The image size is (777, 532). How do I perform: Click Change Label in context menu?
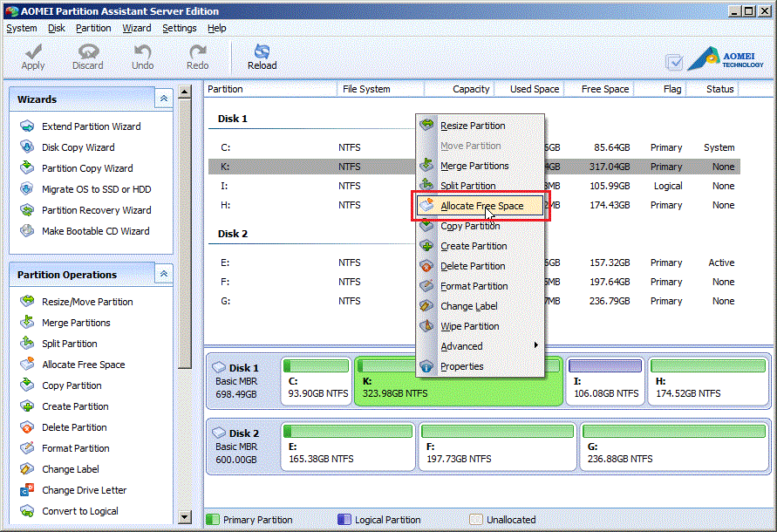480,306
